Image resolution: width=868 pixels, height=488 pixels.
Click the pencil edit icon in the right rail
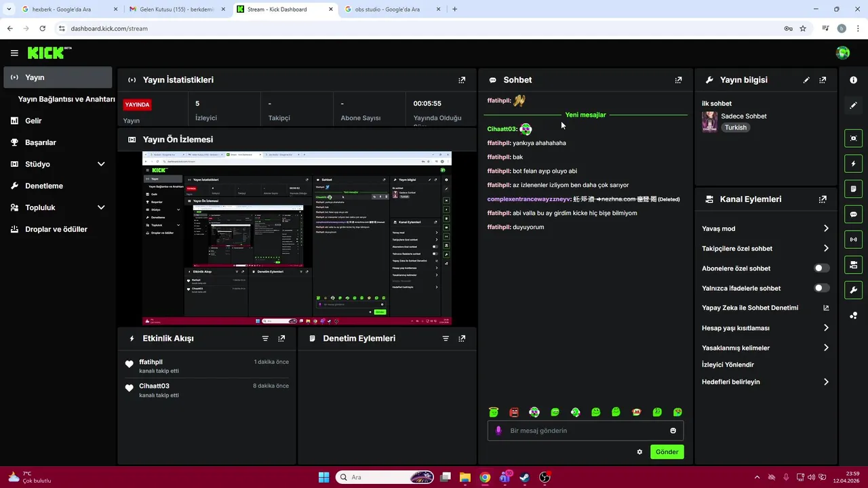tap(853, 105)
